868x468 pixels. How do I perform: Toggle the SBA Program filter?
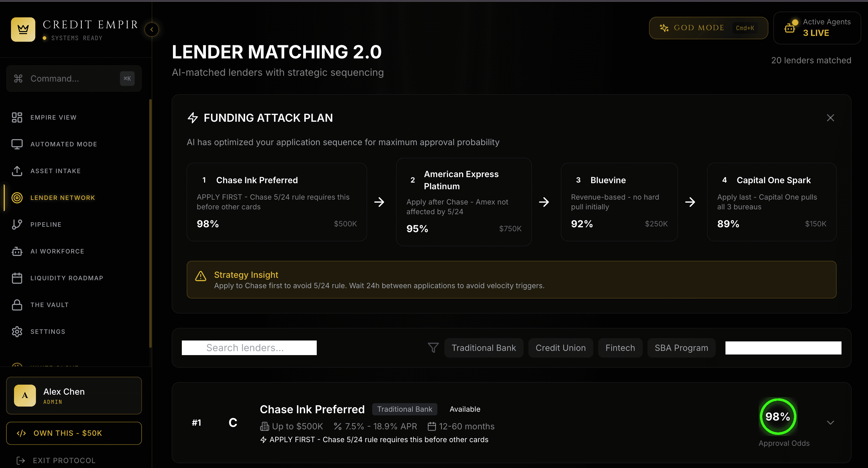click(681, 348)
